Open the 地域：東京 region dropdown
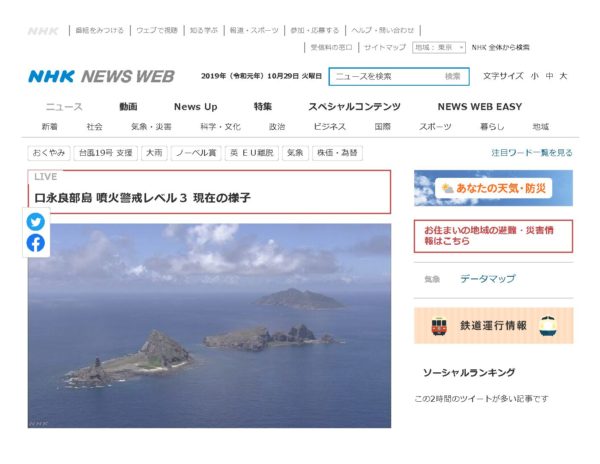600x464 pixels. (x=439, y=47)
